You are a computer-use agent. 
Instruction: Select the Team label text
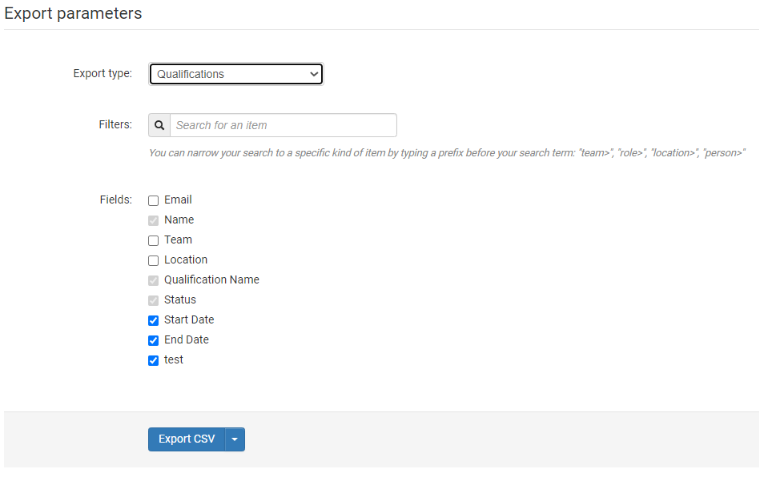coord(178,240)
